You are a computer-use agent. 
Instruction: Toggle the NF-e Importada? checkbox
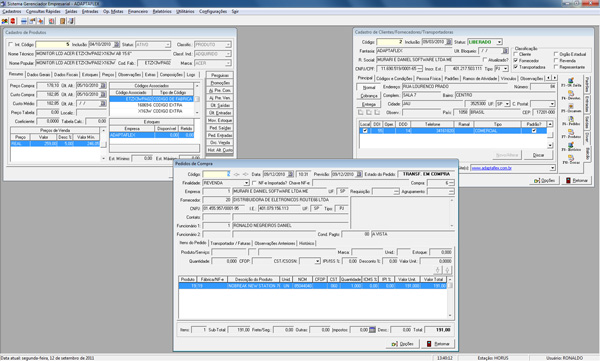coord(254,183)
